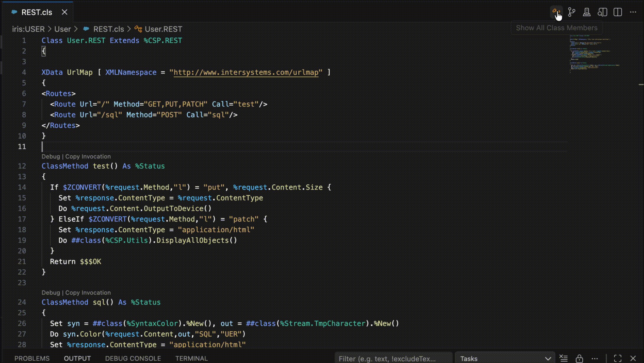The width and height of the screenshot is (644, 363).
Task: Open editor More Actions ellipsis menu
Action: click(x=633, y=12)
